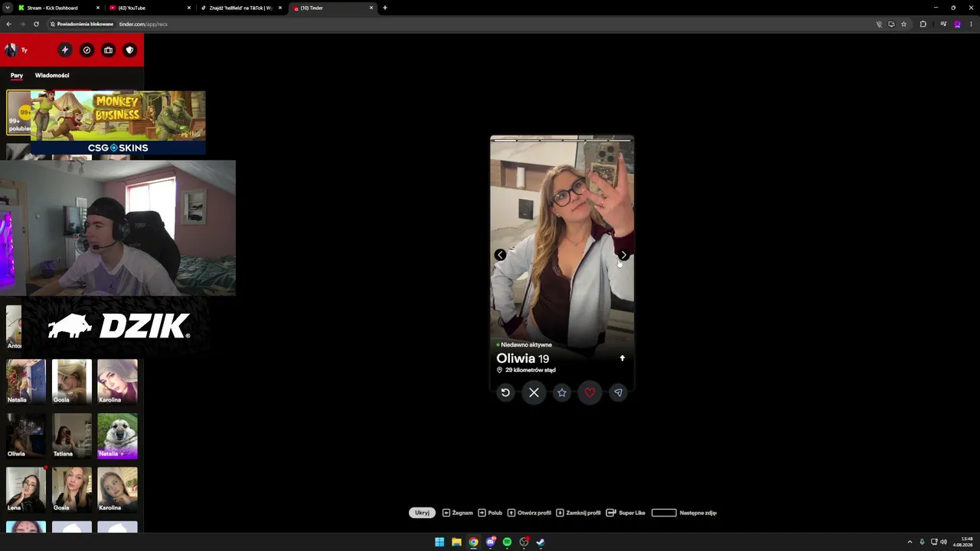Show previous photo of Oliwia

(x=500, y=255)
